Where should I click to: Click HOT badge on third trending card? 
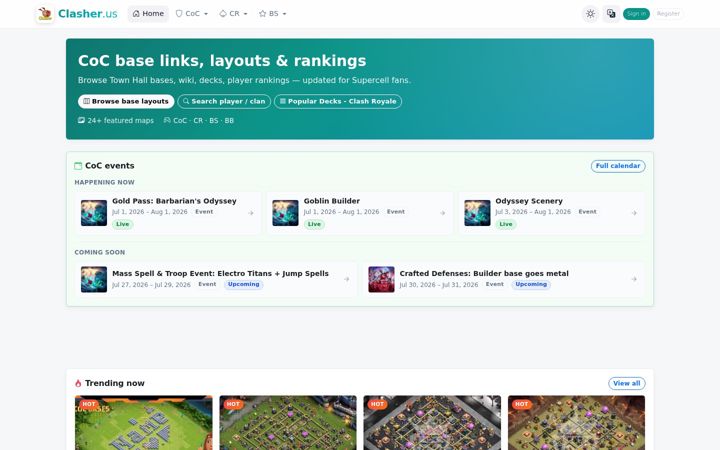[x=377, y=404]
